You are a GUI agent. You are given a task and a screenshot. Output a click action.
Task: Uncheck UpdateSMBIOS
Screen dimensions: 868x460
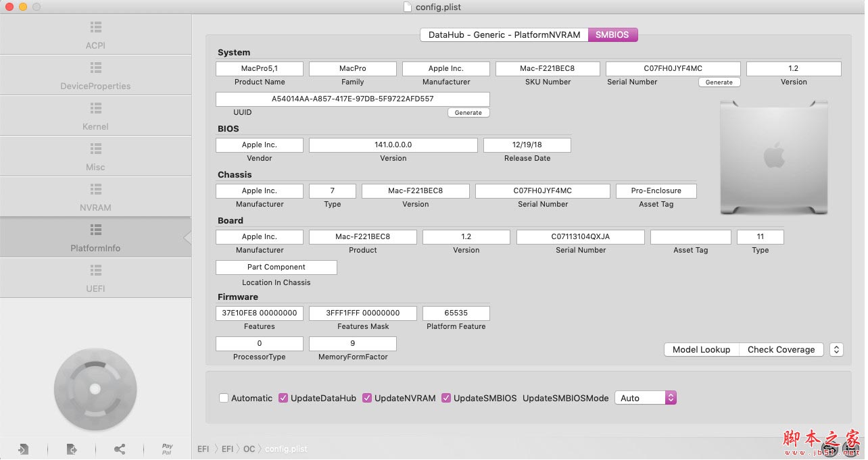[x=446, y=398]
